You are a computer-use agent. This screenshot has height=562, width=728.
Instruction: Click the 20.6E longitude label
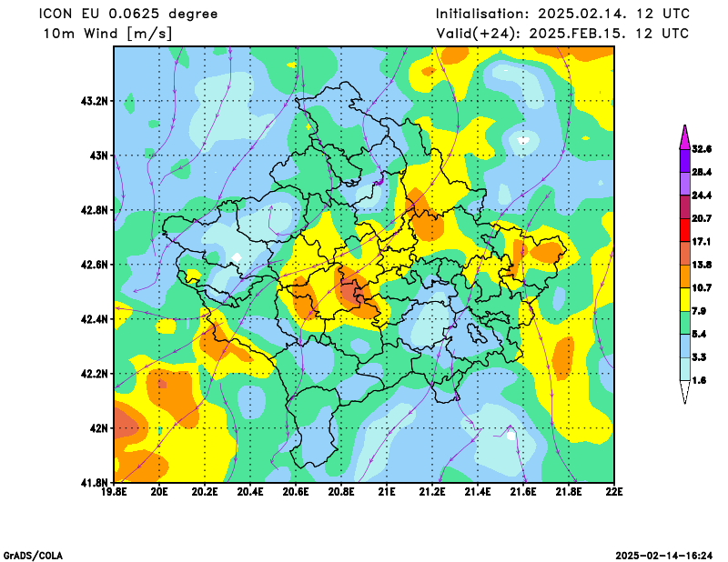(x=296, y=492)
